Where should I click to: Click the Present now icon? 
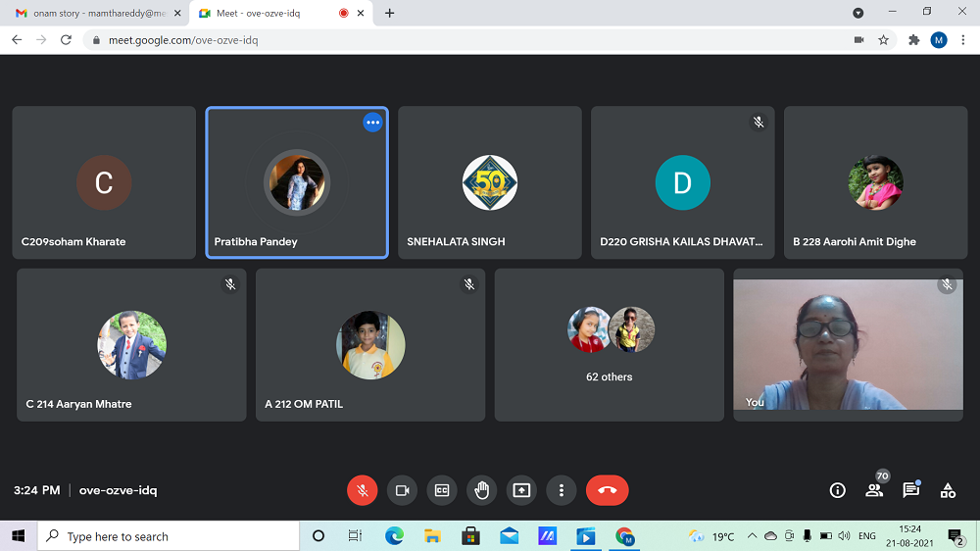point(521,490)
